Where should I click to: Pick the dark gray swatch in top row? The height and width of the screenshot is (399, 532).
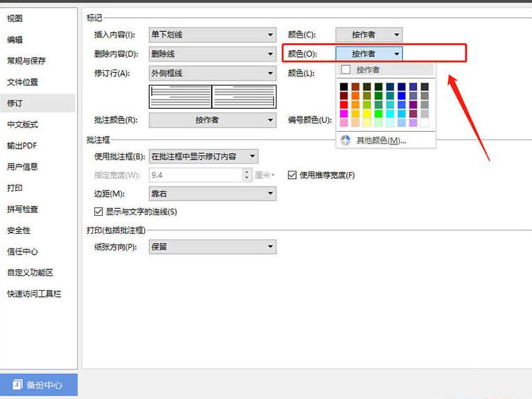[424, 87]
